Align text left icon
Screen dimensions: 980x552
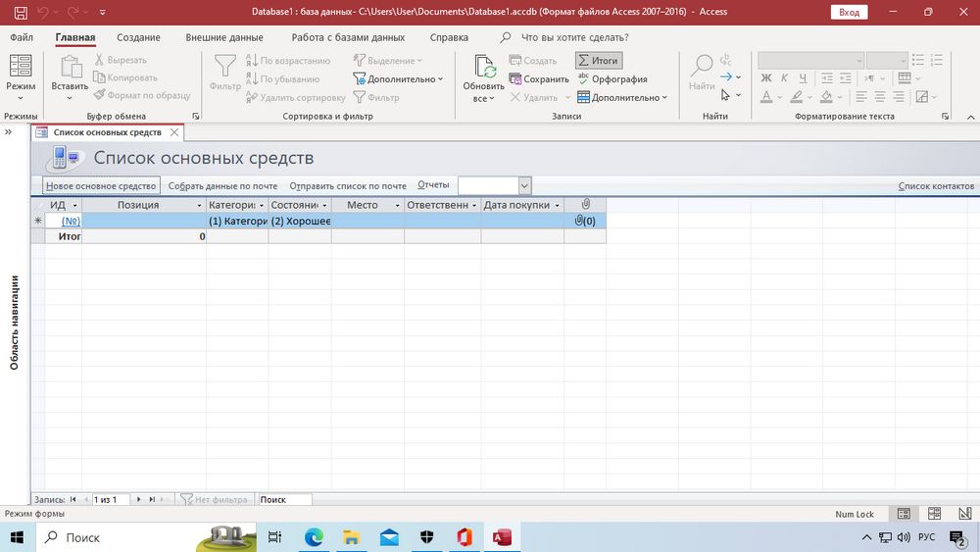click(861, 97)
